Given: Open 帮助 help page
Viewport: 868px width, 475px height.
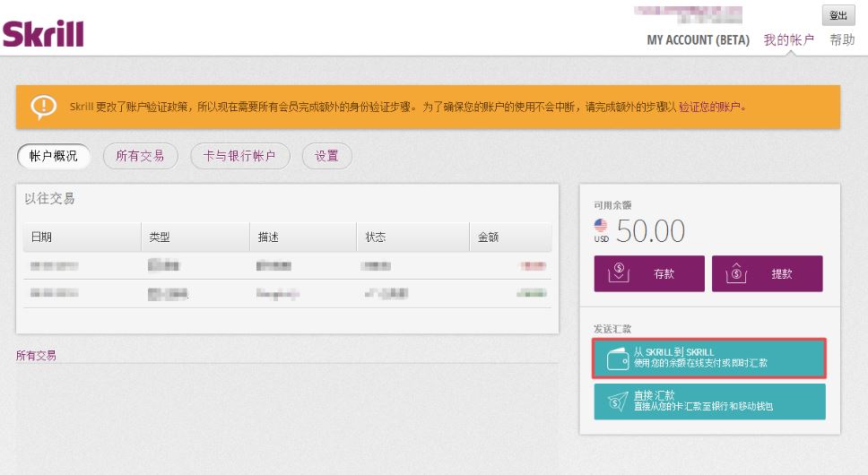Looking at the screenshot, I should (x=842, y=39).
